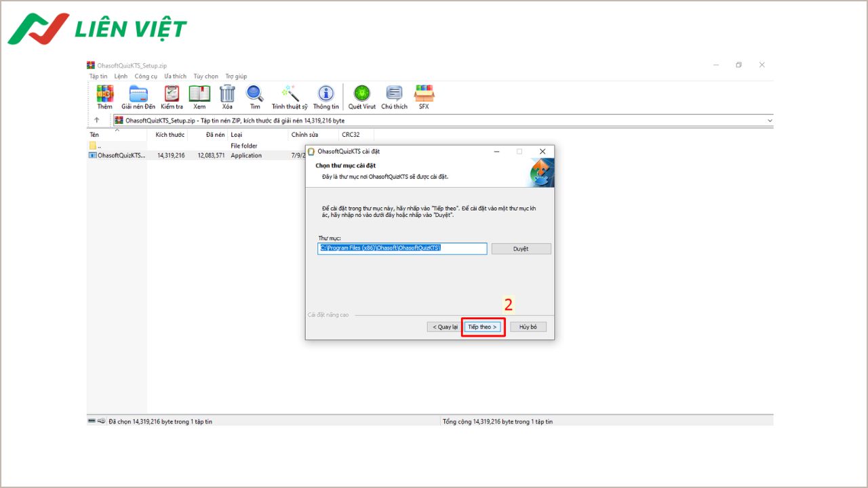The image size is (868, 488).
Task: Select the OhasoftQuizKTS application file row
Action: [196, 155]
